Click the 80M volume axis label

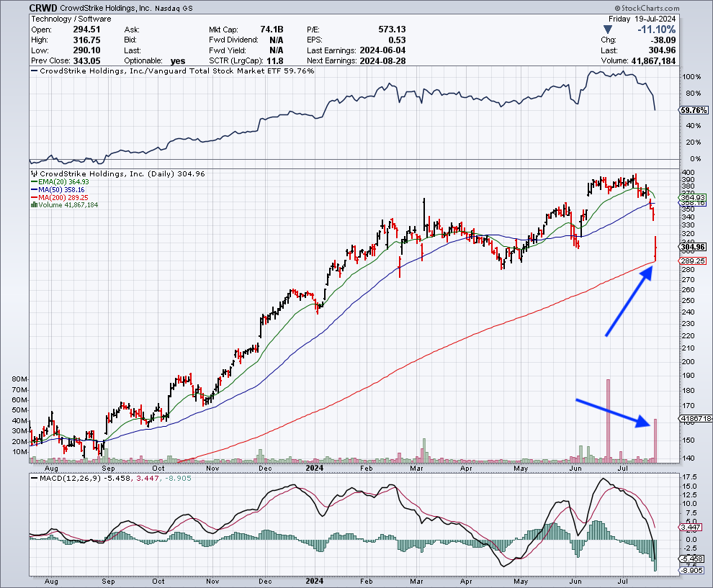tap(19, 379)
